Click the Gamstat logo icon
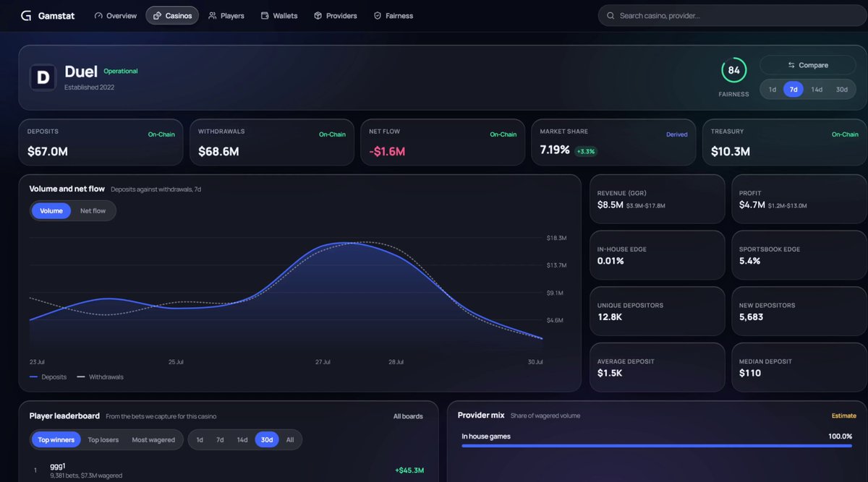This screenshot has height=482, width=868. pyautogui.click(x=26, y=15)
